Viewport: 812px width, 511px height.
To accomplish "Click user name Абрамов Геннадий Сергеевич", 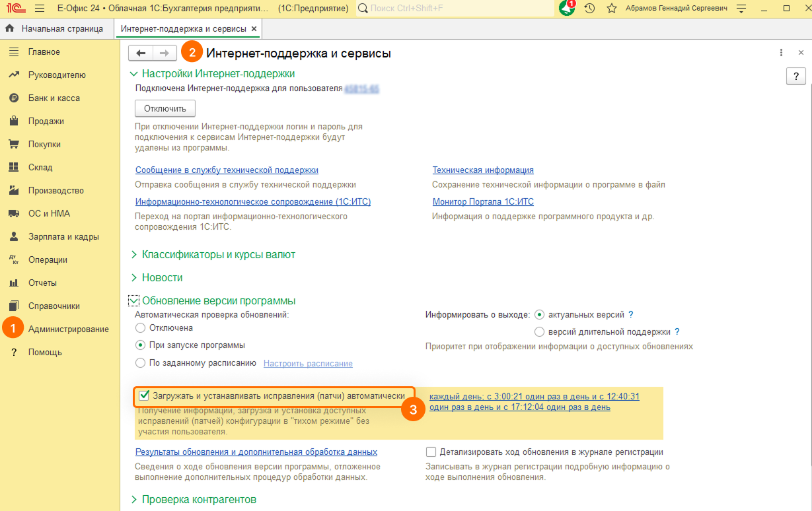I will (676, 9).
